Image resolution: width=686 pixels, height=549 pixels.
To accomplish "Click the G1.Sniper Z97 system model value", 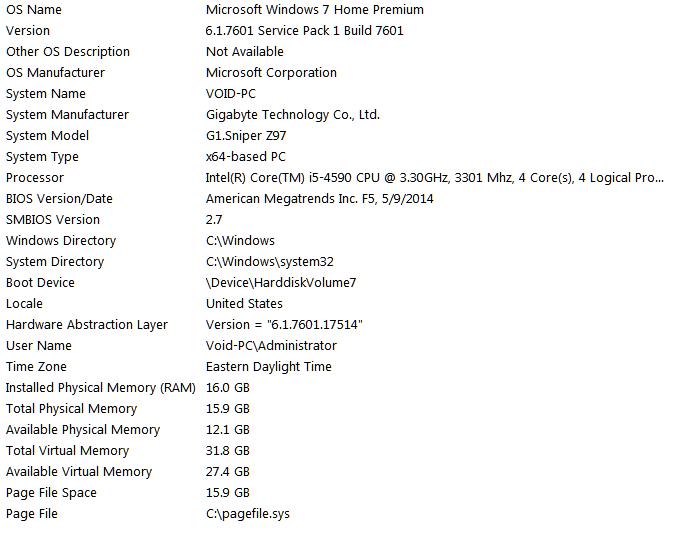I will click(x=246, y=136).
